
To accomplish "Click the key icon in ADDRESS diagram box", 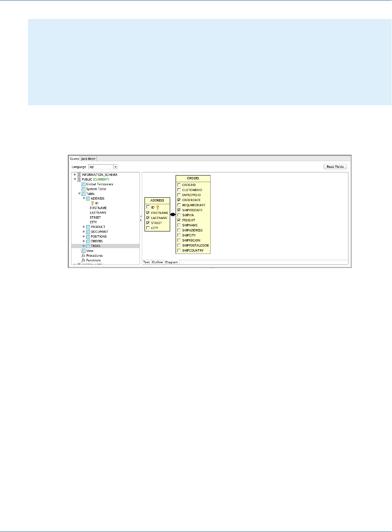I will [x=158, y=207].
